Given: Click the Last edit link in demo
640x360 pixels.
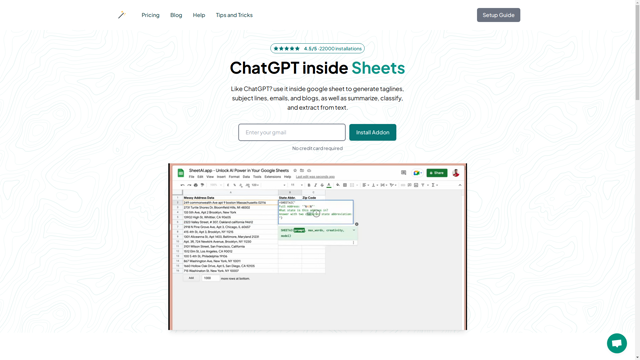Looking at the screenshot, I should click(x=315, y=177).
